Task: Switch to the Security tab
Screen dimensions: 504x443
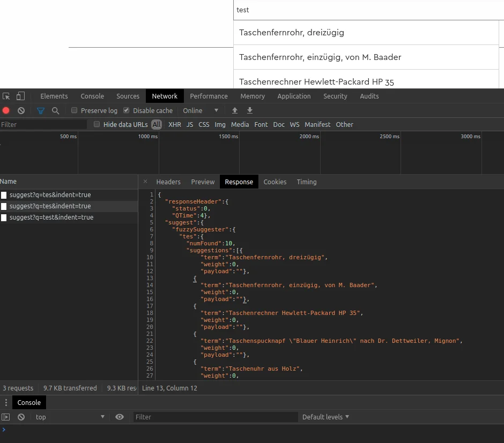Action: pyautogui.click(x=335, y=96)
